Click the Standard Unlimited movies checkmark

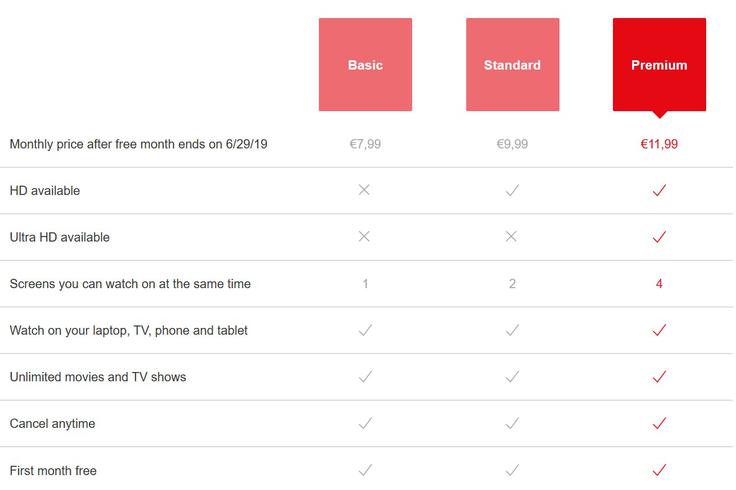point(512,376)
